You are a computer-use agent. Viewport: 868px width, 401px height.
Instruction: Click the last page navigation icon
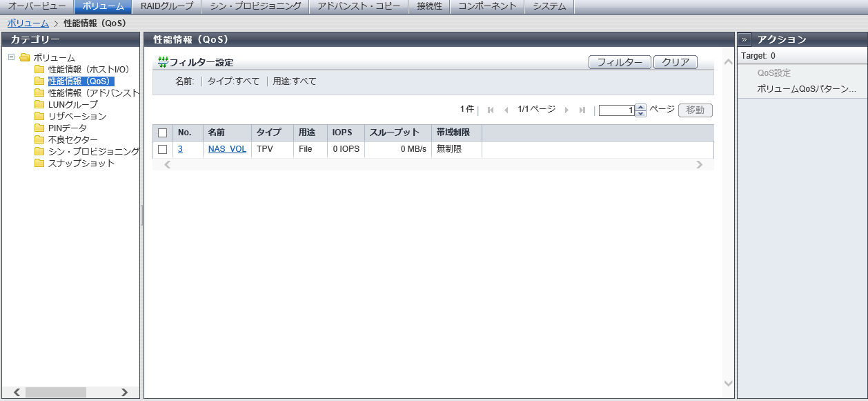[582, 110]
